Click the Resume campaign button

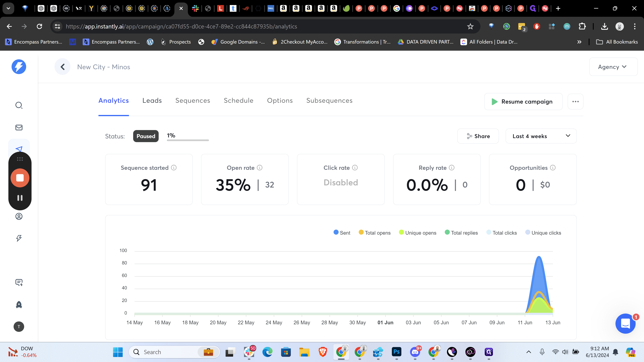point(523,101)
